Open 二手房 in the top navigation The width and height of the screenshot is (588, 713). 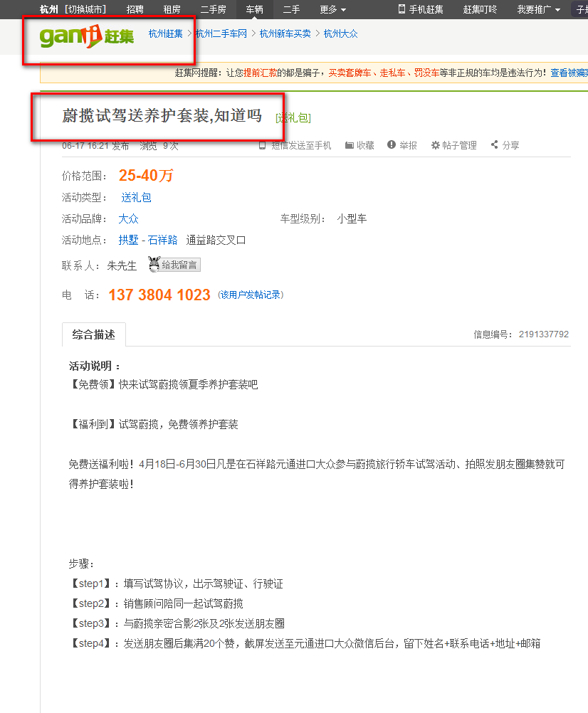coord(214,9)
